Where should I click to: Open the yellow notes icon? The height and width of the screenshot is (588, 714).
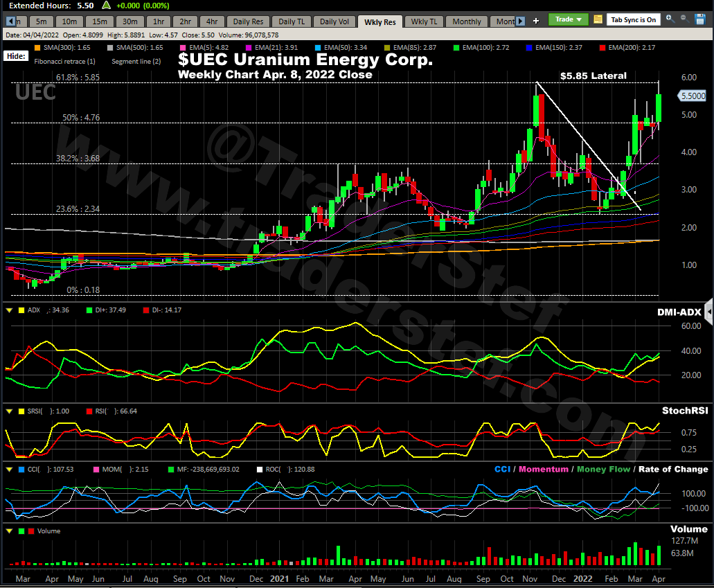point(598,19)
